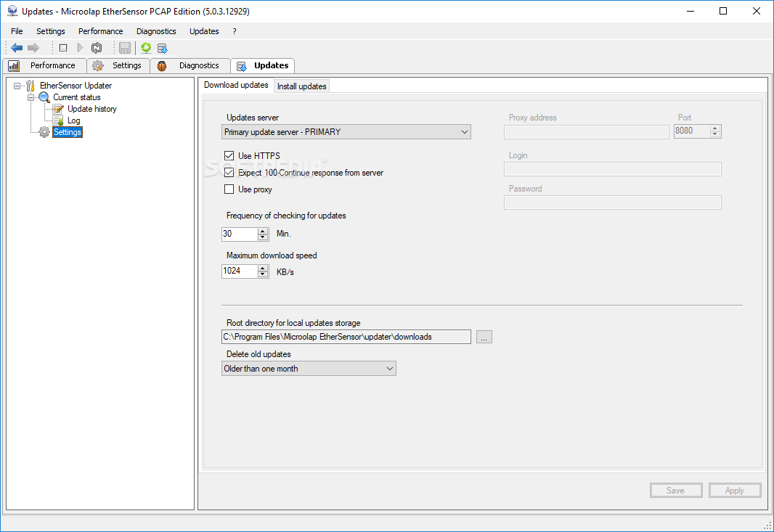The height and width of the screenshot is (532, 774).
Task: Open the Updates server dropdown
Action: (x=346, y=132)
